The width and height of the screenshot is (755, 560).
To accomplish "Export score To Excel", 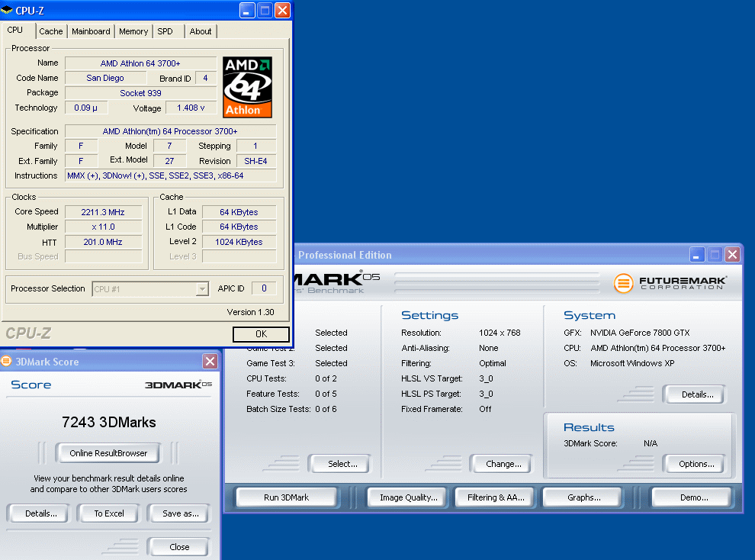I will [109, 513].
